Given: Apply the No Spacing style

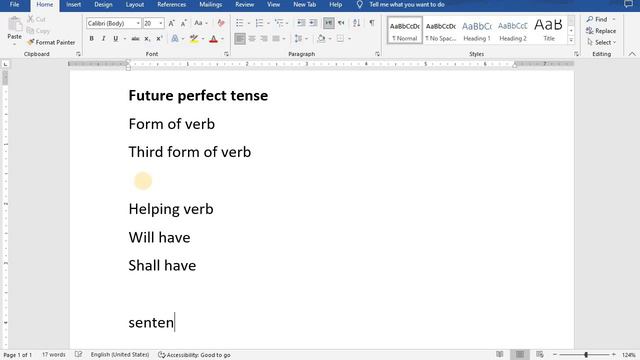Looking at the screenshot, I should (441, 31).
